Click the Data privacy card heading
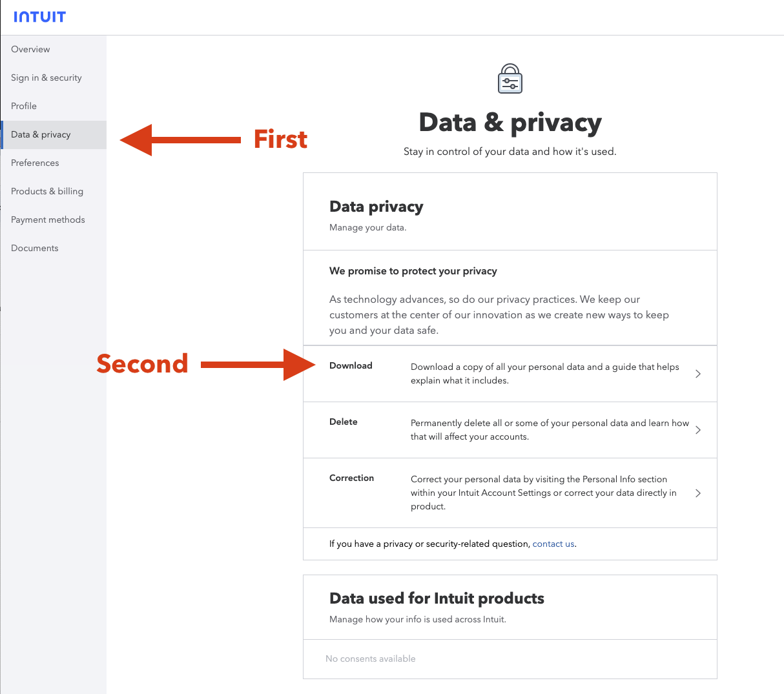 377,207
